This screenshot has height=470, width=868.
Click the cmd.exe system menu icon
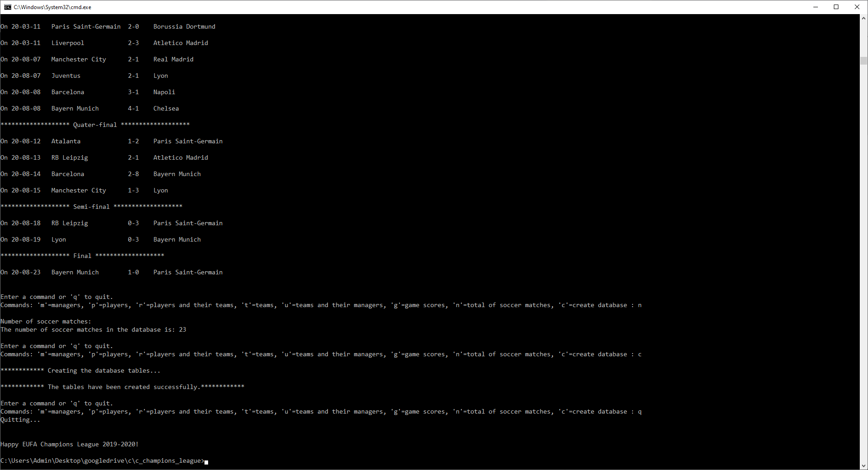(7, 7)
